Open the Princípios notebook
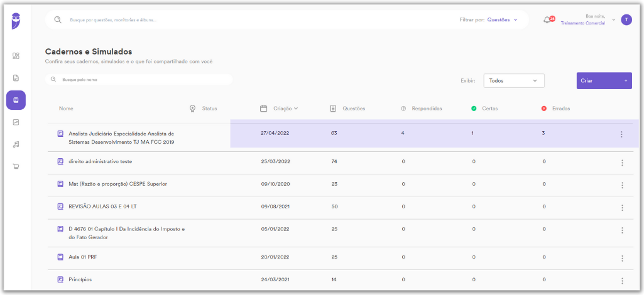 tap(80, 279)
